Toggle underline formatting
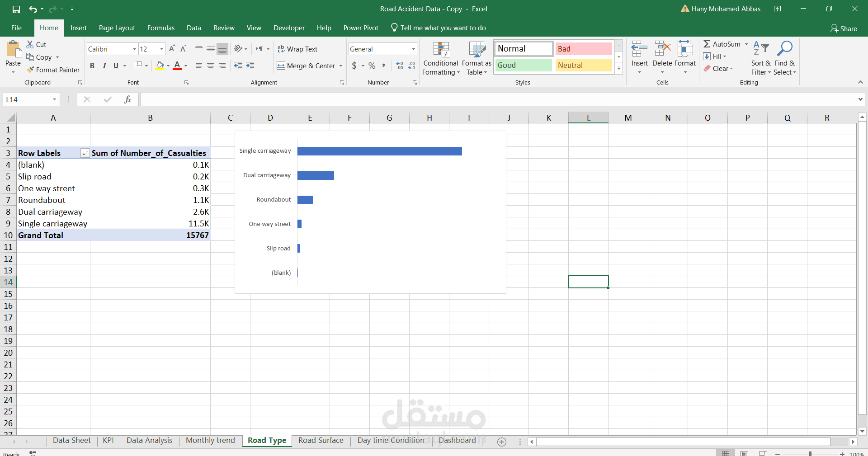Viewport: 868px width, 456px height. 116,66
